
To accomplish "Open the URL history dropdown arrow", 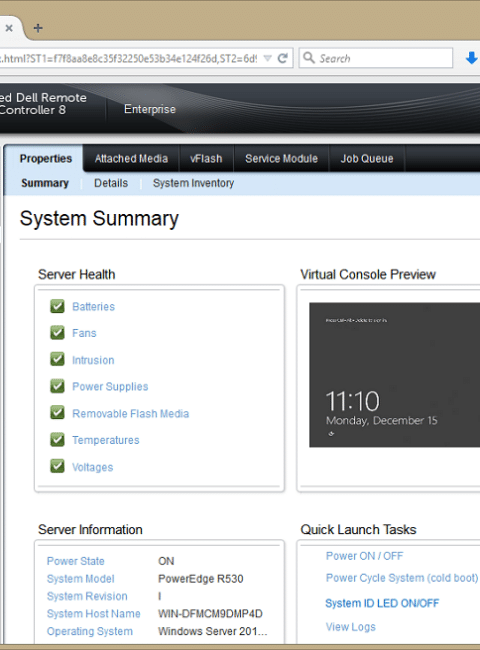I will point(268,58).
